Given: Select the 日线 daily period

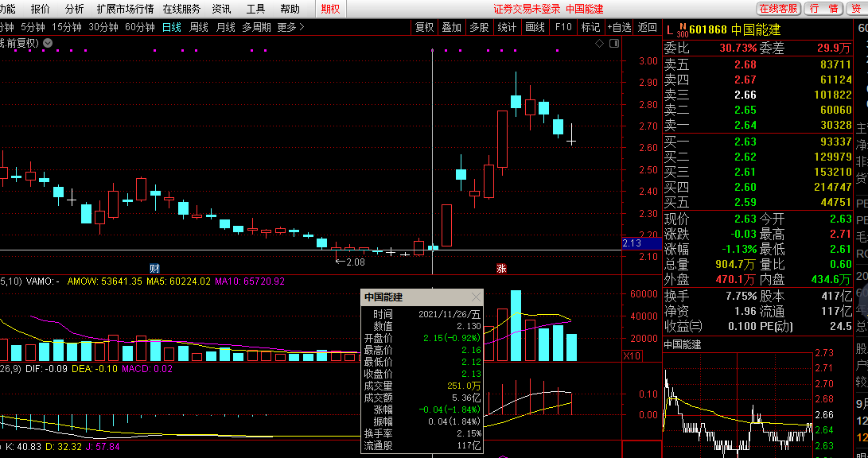Looking at the screenshot, I should coord(172,27).
